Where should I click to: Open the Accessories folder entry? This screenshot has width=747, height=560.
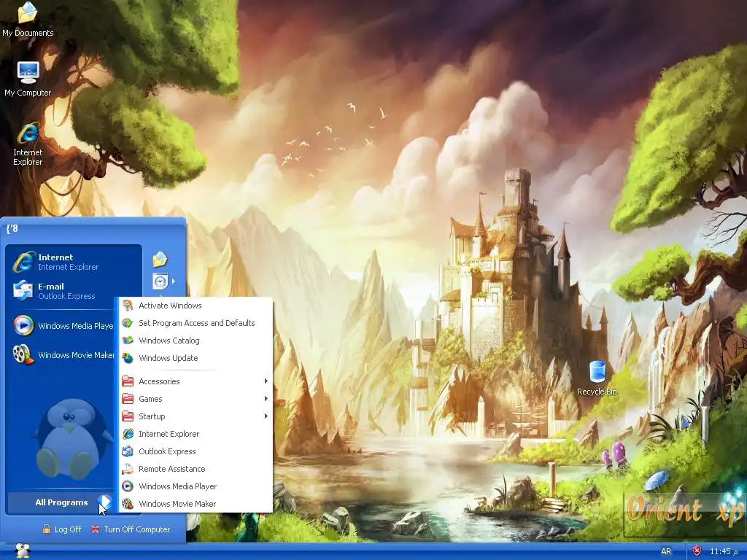pos(196,381)
